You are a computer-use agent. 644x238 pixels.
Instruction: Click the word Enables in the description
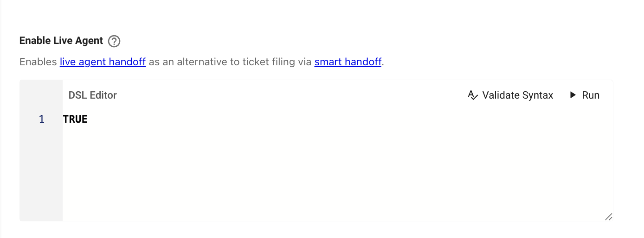tap(38, 62)
